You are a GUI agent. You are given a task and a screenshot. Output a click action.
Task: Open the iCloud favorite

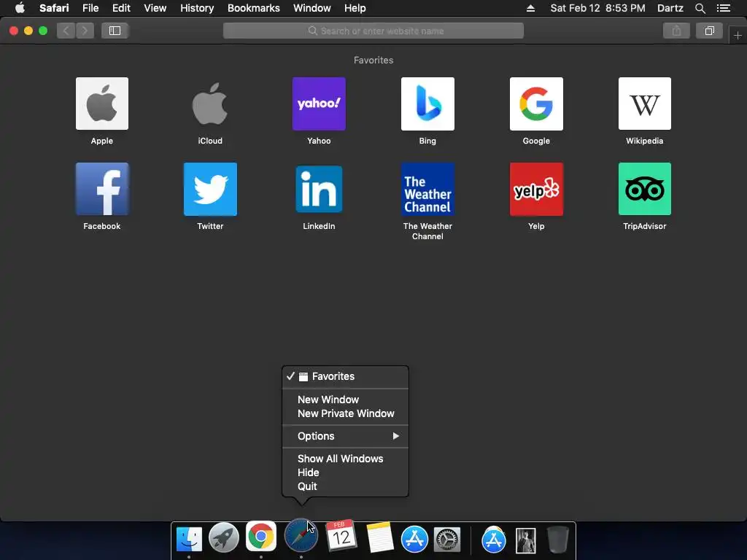pos(210,104)
